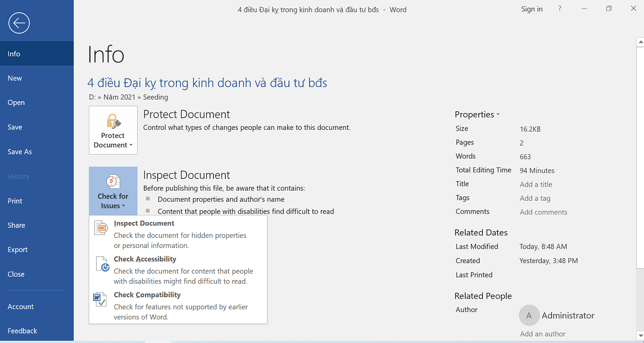Click the Administrator author avatar

pos(529,315)
